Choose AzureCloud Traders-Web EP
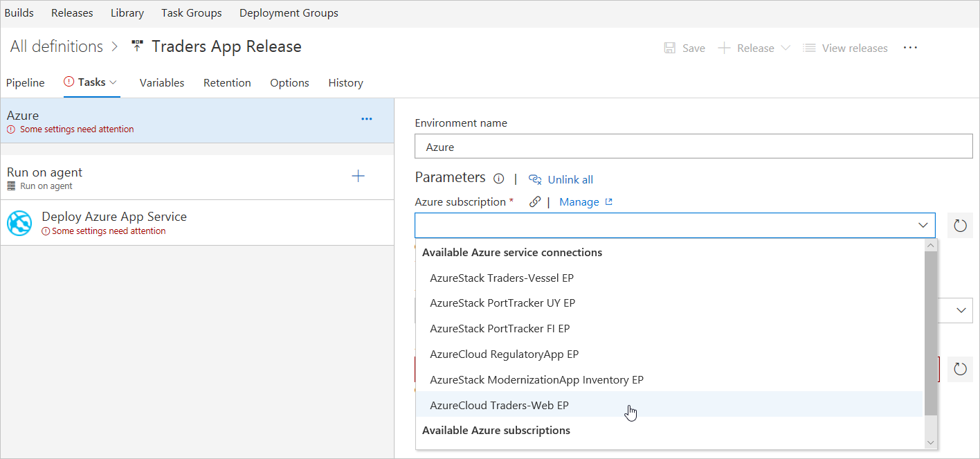The image size is (980, 459). 669,405
